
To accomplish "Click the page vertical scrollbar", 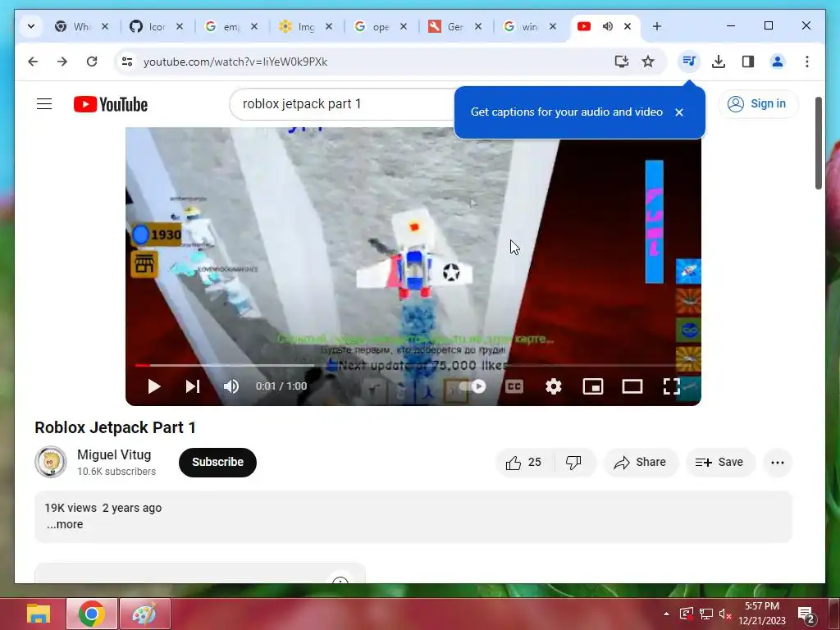I will [818, 144].
